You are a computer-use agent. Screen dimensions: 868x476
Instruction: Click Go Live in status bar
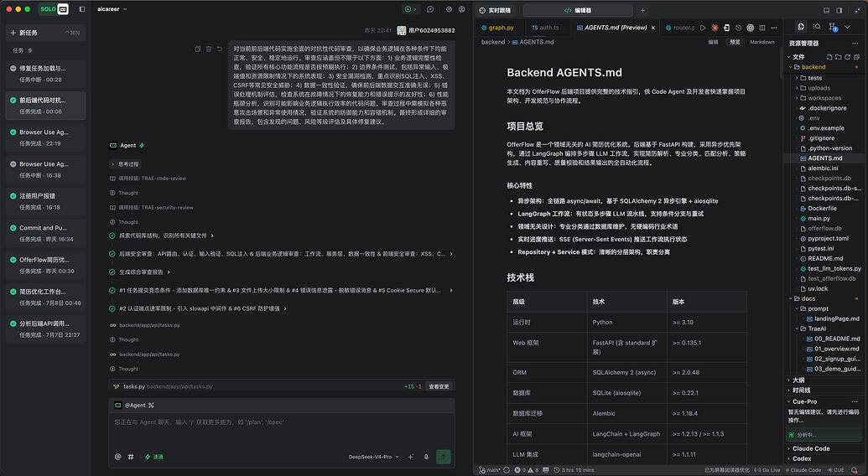(767, 470)
